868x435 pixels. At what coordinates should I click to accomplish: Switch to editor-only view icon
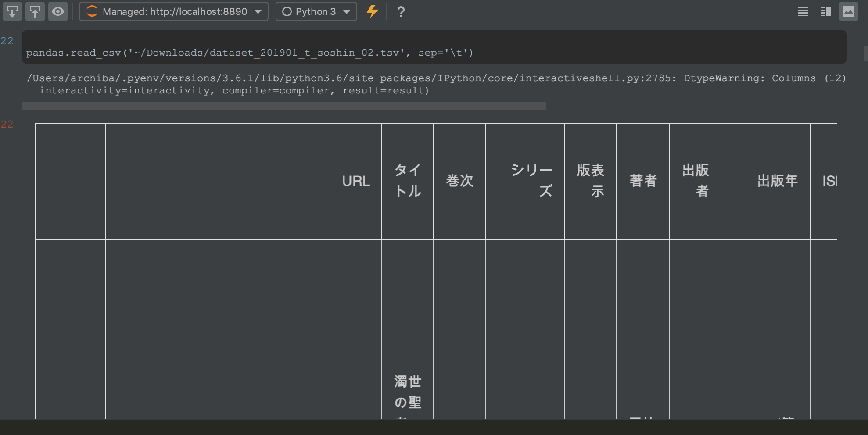coord(803,11)
